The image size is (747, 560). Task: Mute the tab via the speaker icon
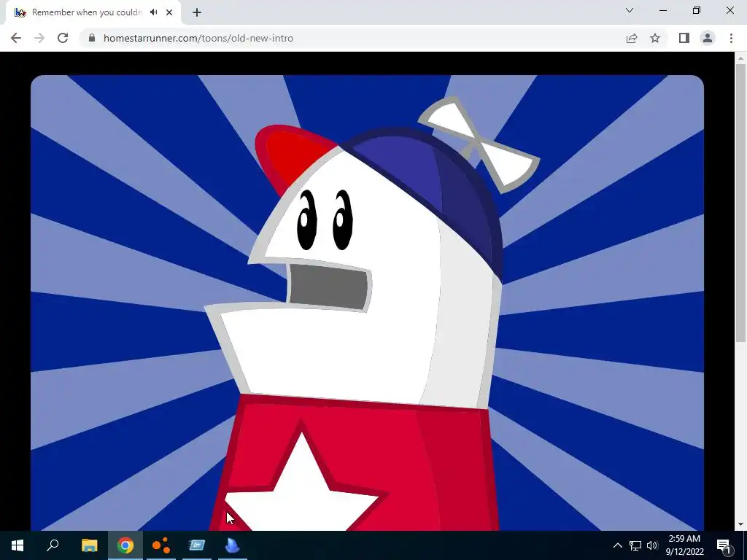[x=153, y=12]
